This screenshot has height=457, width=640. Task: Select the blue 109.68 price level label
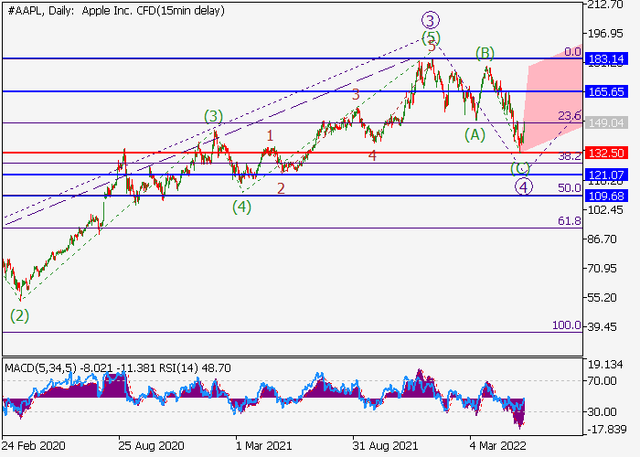606,196
